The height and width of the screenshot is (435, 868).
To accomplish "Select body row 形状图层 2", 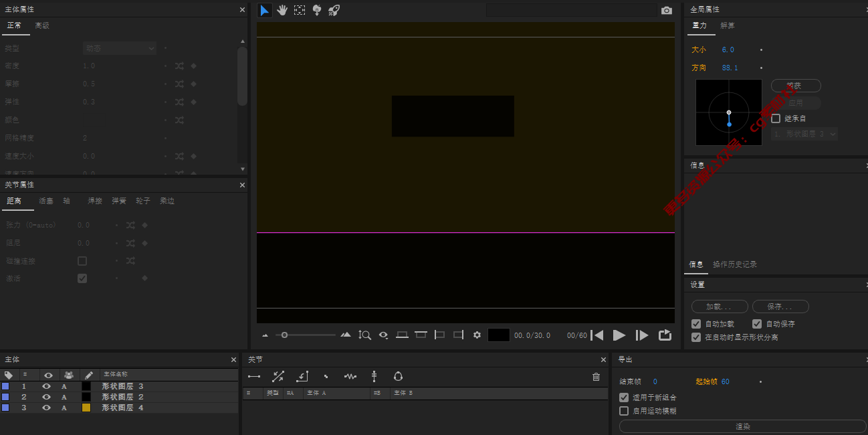I will click(119, 397).
